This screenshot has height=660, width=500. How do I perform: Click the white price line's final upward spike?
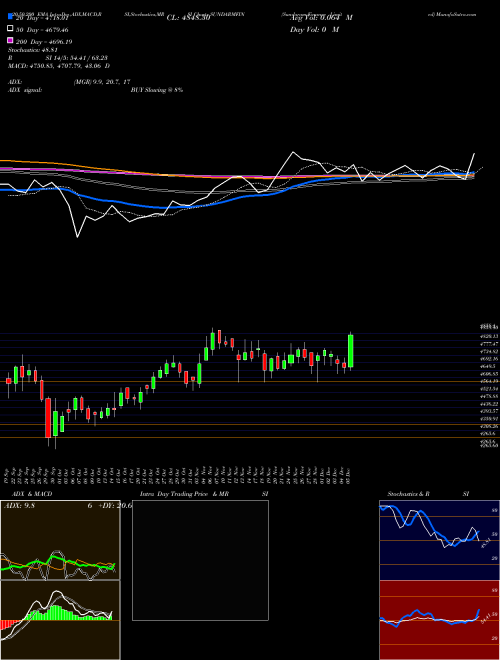click(471, 165)
